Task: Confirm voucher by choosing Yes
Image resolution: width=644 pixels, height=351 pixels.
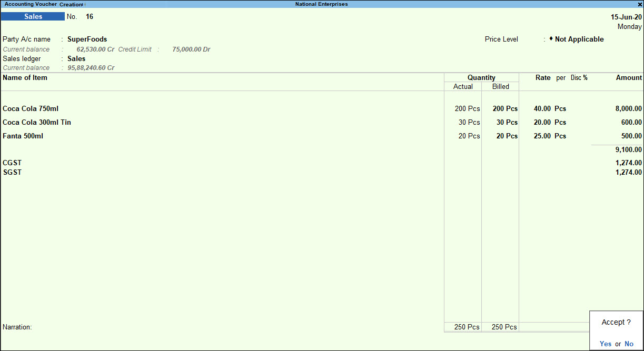Action: tap(606, 344)
